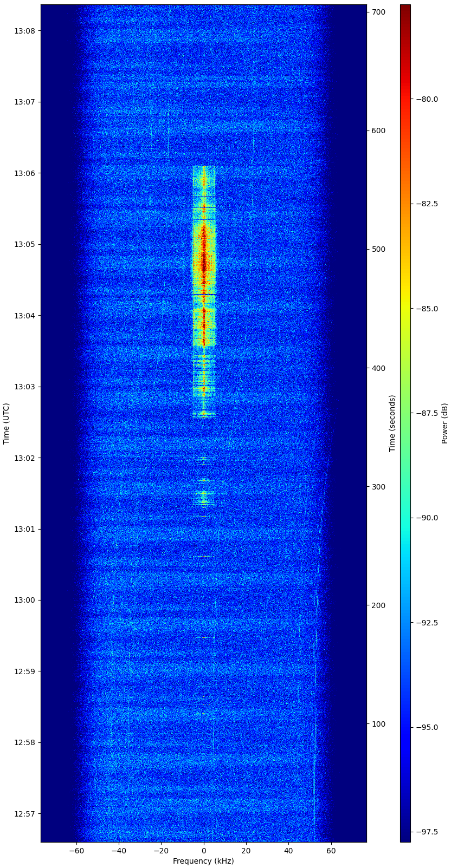This screenshot has width=451, height=868.
Task: Click the −80.0 colorbar tick label
Action: tap(427, 99)
